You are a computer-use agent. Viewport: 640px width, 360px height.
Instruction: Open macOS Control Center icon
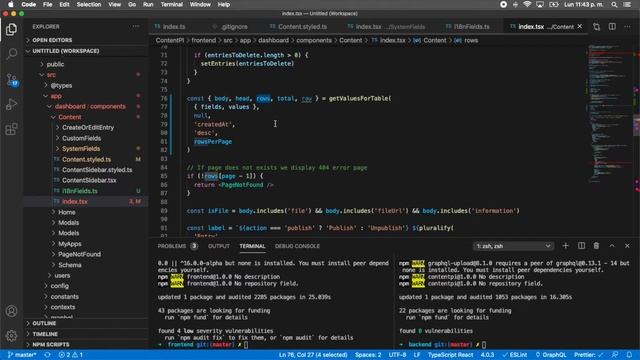pyautogui.click(x=627, y=4)
